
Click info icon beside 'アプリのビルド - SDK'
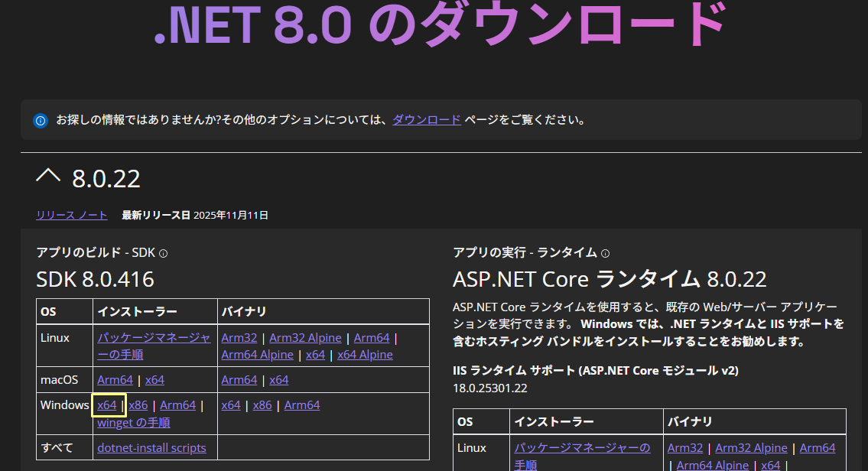coord(163,253)
